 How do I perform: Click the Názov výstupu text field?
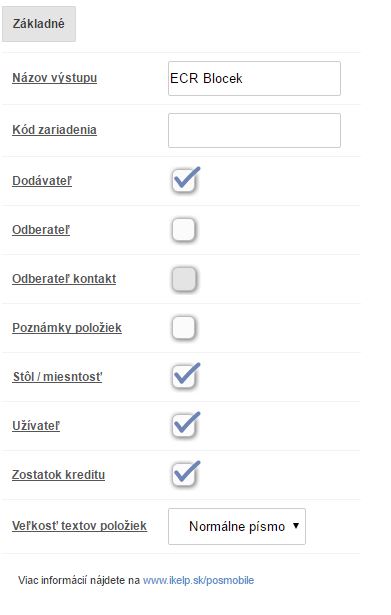[x=254, y=78]
